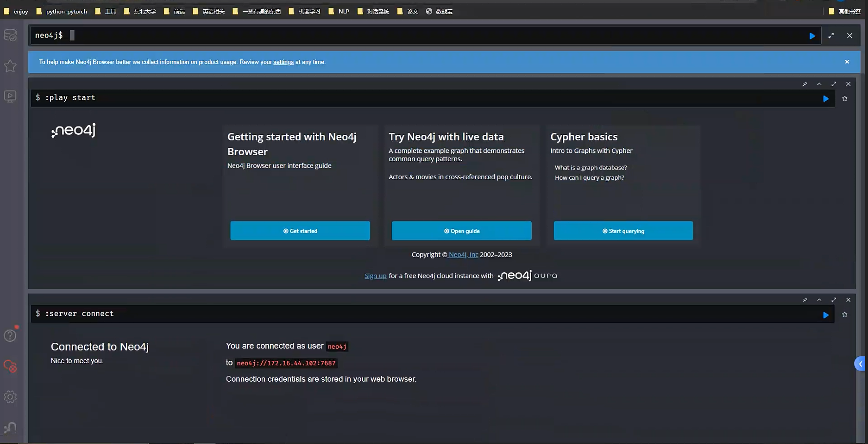Rerun the :server connect command
The width and height of the screenshot is (868, 444).
pyautogui.click(x=826, y=315)
